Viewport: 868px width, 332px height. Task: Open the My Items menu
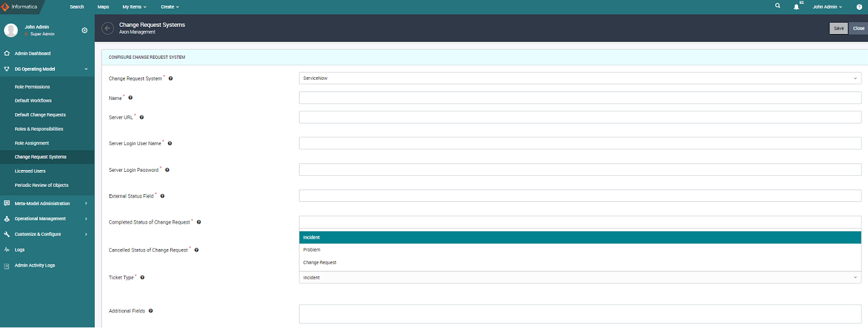[x=134, y=7]
